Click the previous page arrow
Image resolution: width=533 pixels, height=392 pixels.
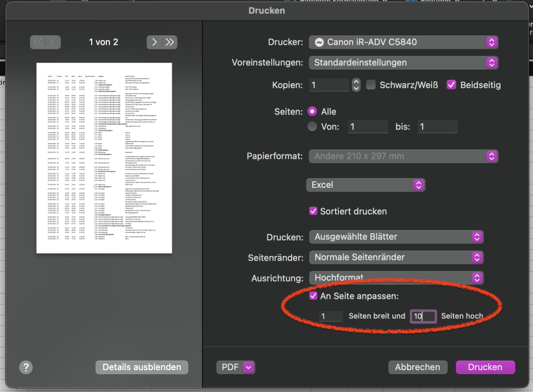[53, 42]
